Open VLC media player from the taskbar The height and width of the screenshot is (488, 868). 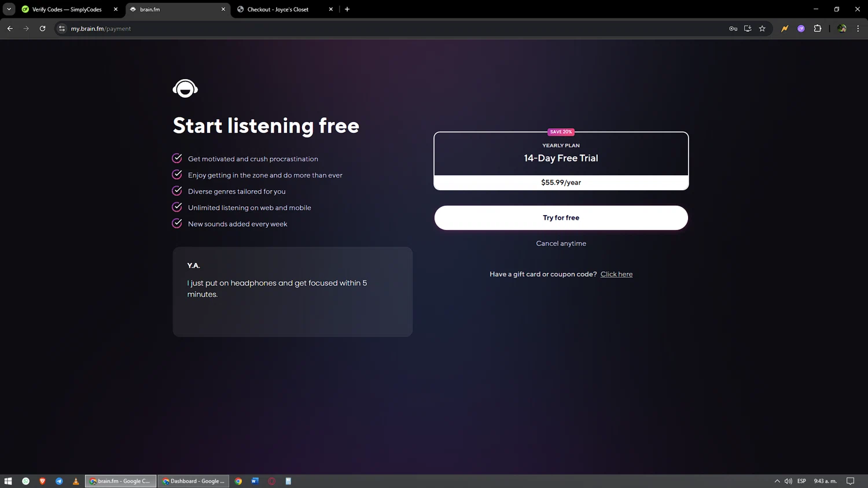(x=76, y=481)
